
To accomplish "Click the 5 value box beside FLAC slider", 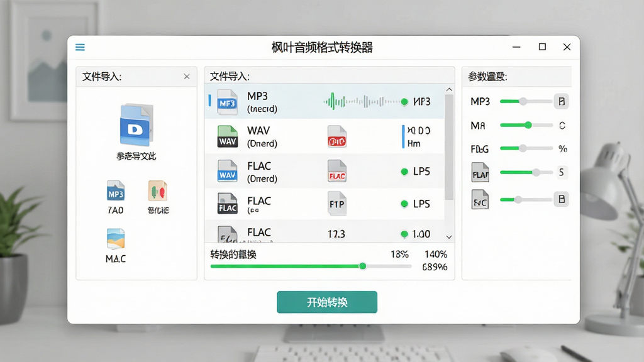I will click(x=561, y=172).
